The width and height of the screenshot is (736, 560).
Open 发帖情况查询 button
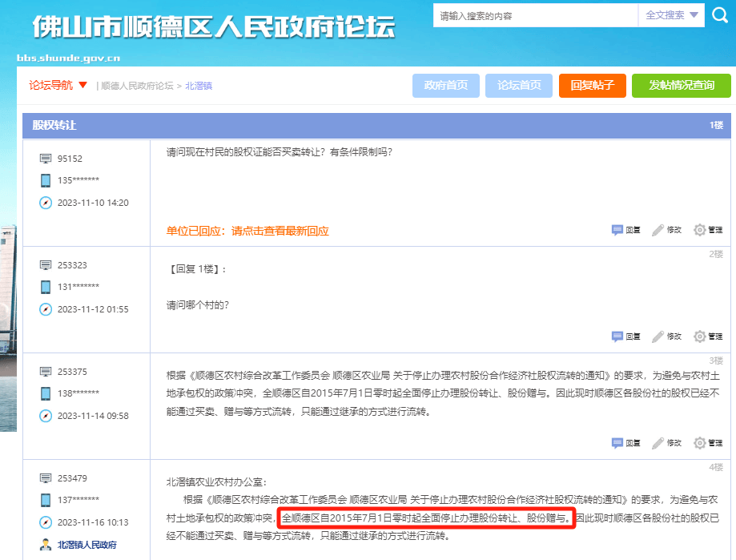[x=681, y=86]
